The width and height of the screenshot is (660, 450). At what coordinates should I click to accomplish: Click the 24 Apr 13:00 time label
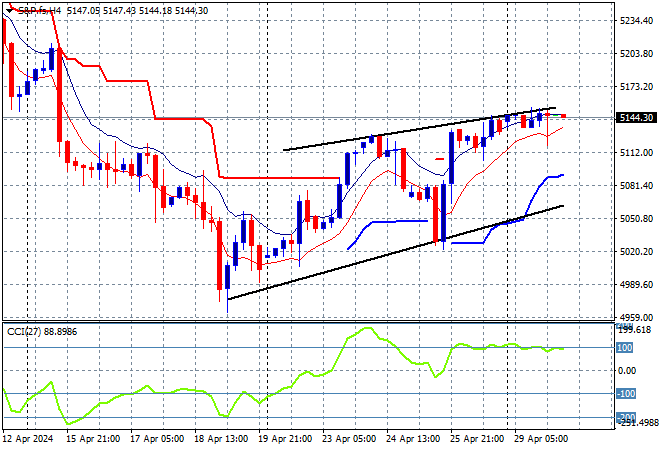pos(413,439)
